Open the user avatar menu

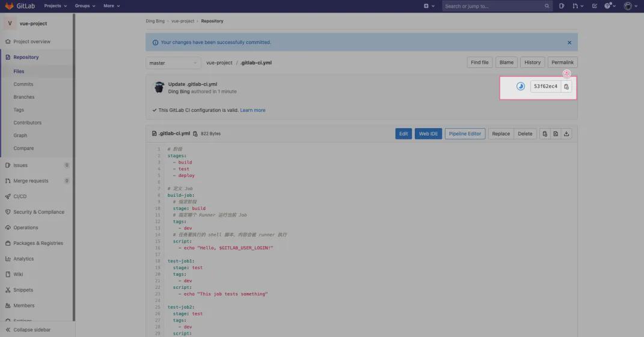tap(630, 6)
